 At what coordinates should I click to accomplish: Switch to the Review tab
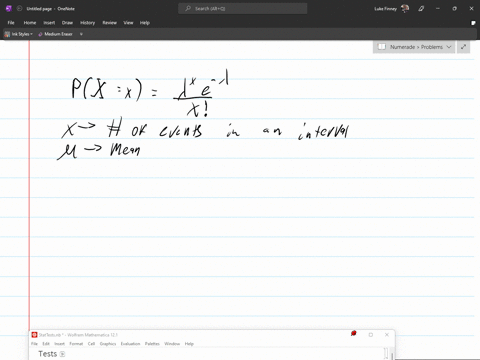click(109, 23)
